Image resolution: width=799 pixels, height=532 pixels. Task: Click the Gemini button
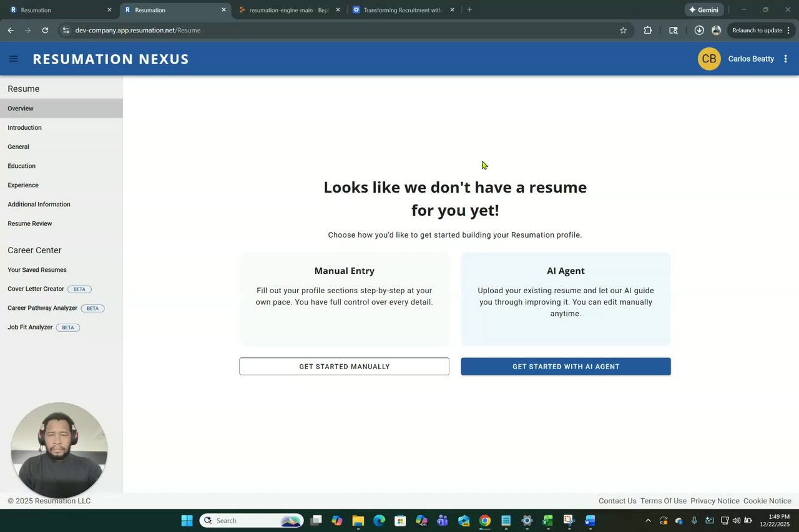point(704,9)
